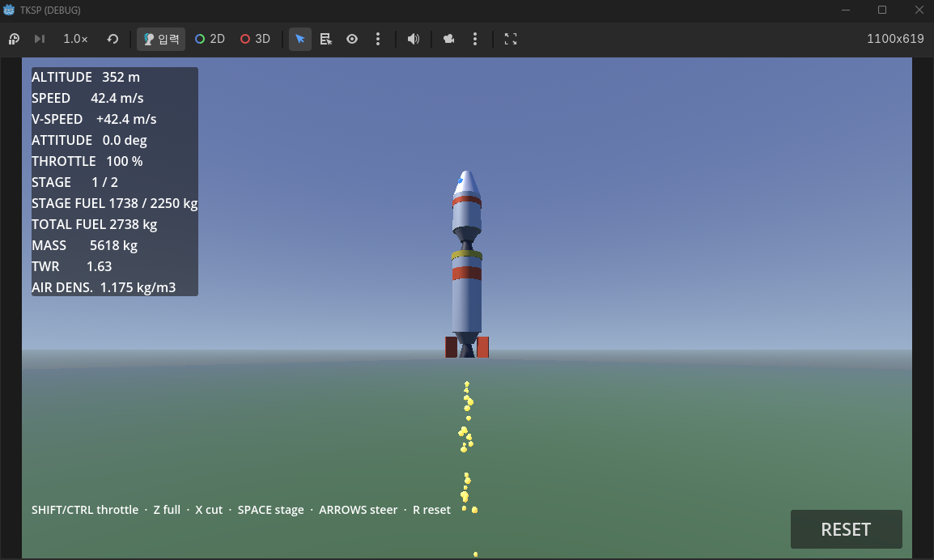Advance one frame with the next-frame icon
This screenshot has height=560, width=934.
(40, 40)
